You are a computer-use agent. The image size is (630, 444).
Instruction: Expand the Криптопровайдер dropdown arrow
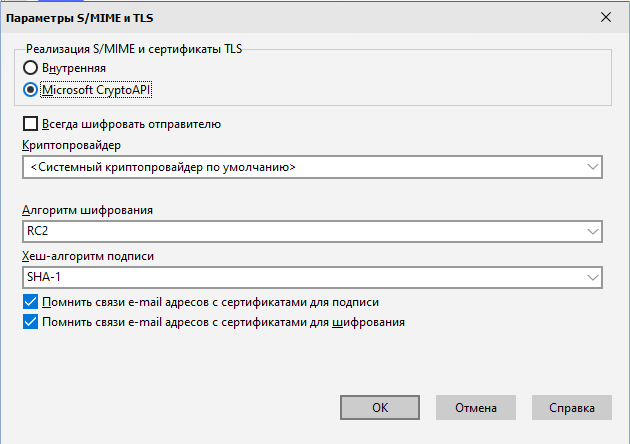pyautogui.click(x=593, y=167)
